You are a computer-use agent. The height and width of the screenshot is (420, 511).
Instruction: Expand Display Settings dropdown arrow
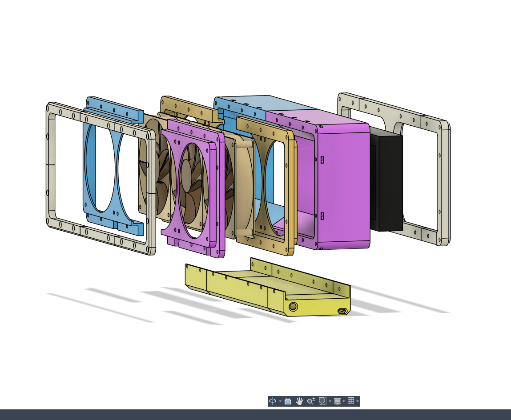coord(344,401)
